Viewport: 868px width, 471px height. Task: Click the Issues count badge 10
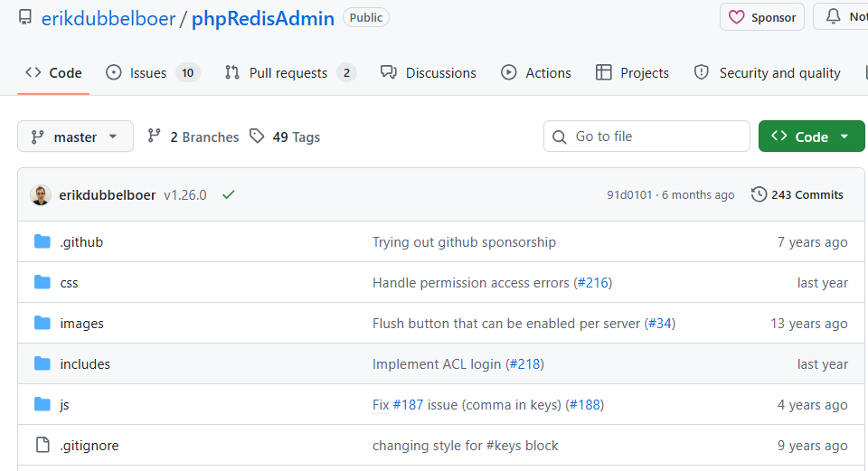[188, 73]
